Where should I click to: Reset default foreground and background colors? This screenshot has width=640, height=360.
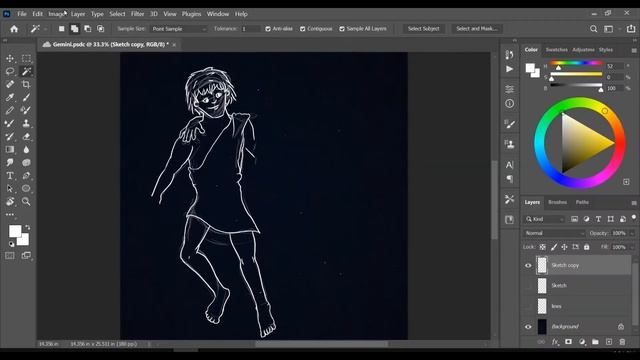11,244
